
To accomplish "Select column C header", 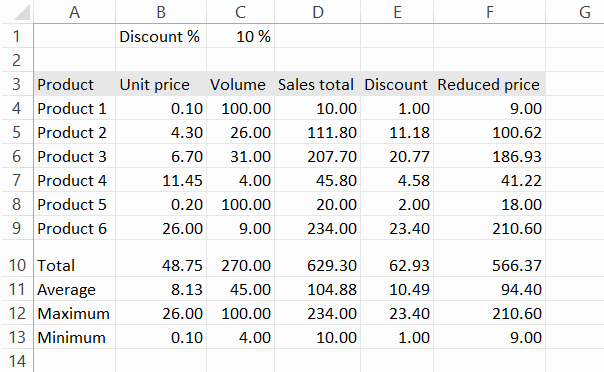I will point(240,12).
